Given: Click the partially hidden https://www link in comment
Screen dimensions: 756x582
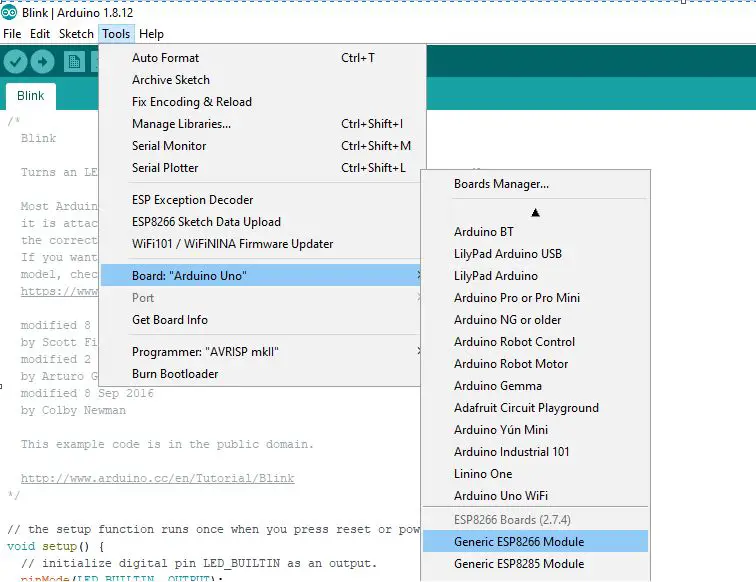Looking at the screenshot, I should 59,291.
